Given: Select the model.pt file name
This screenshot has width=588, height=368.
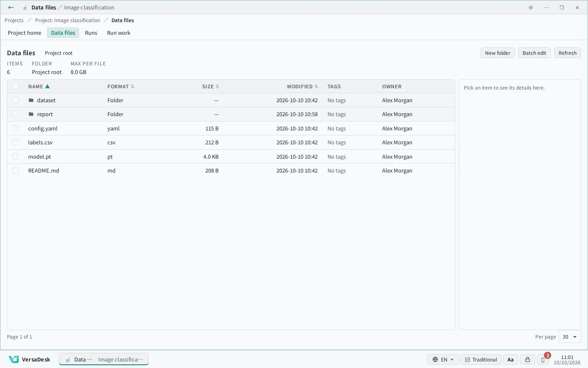Looking at the screenshot, I should tap(40, 157).
